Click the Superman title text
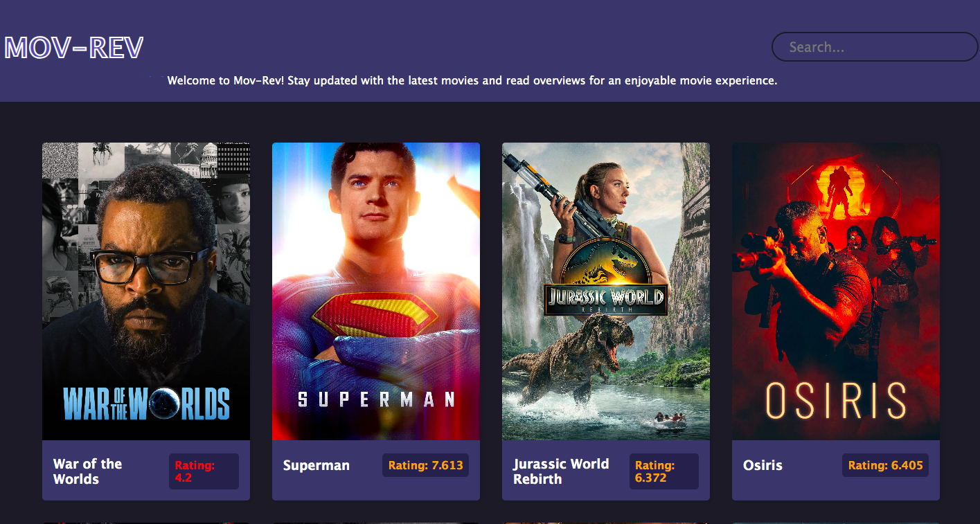Image resolution: width=980 pixels, height=524 pixels. pos(317,465)
